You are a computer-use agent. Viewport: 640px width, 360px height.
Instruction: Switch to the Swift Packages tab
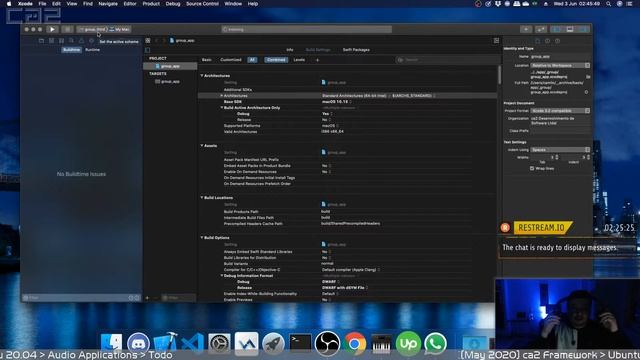click(356, 50)
